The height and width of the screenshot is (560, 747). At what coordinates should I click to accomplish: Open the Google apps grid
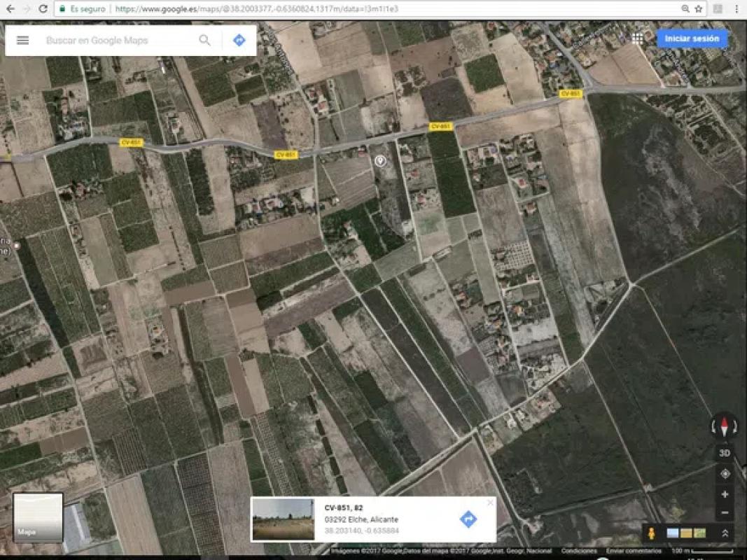pyautogui.click(x=637, y=39)
